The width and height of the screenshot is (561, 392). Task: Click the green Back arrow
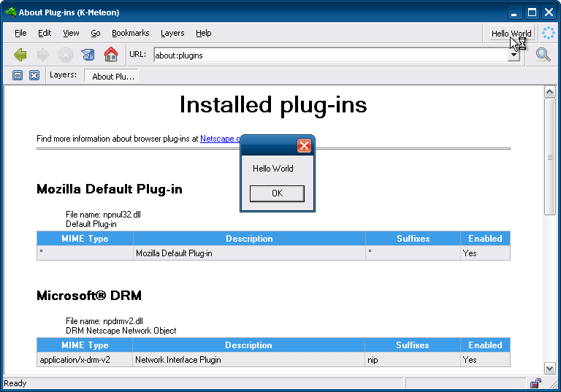point(20,55)
